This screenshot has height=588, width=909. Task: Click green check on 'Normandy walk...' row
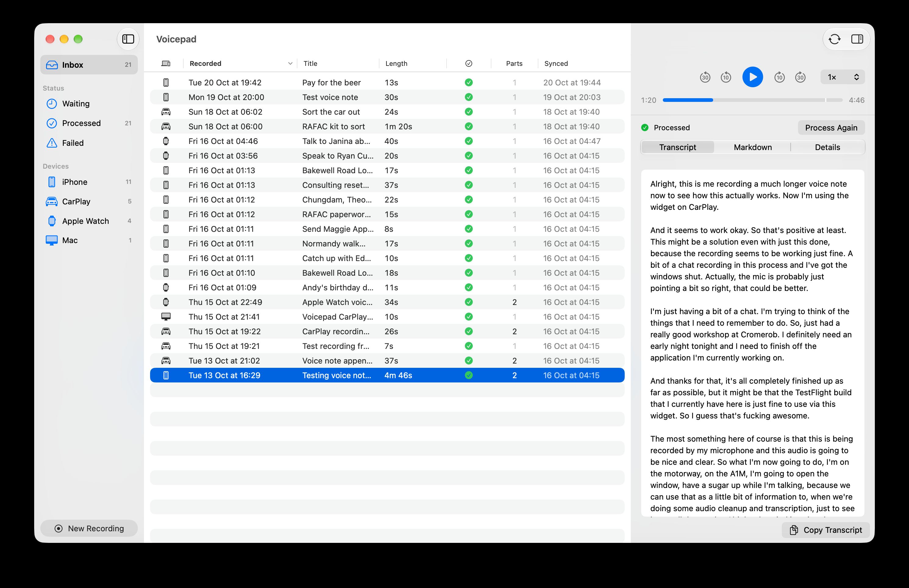(x=469, y=244)
